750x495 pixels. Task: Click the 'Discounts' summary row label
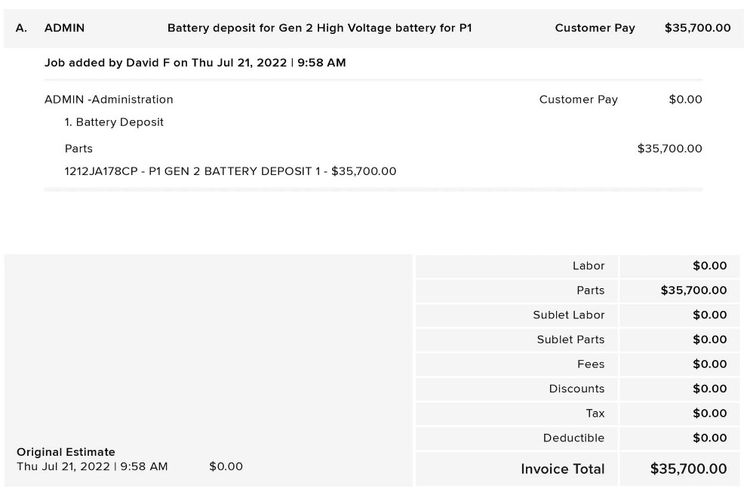[x=576, y=389]
